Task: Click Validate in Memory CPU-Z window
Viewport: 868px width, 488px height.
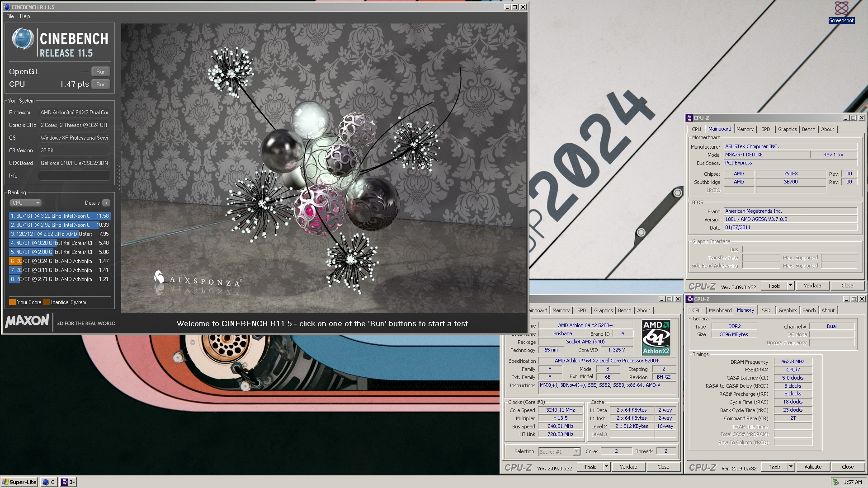Action: [812, 467]
